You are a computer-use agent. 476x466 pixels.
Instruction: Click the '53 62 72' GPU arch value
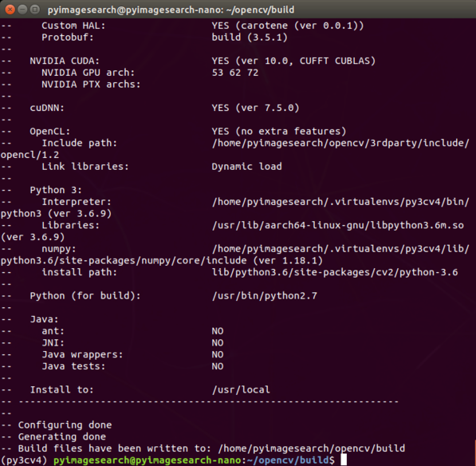[235, 73]
